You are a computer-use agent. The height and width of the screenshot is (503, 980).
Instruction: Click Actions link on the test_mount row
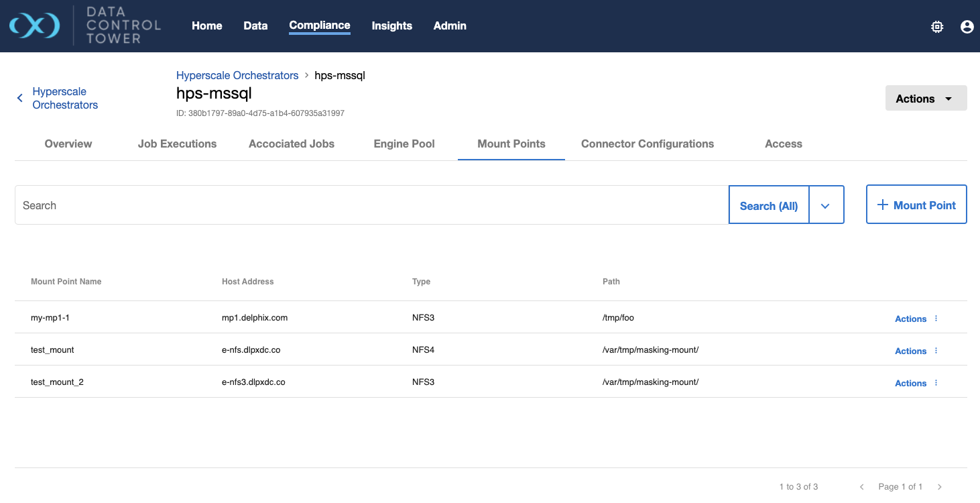(x=910, y=351)
